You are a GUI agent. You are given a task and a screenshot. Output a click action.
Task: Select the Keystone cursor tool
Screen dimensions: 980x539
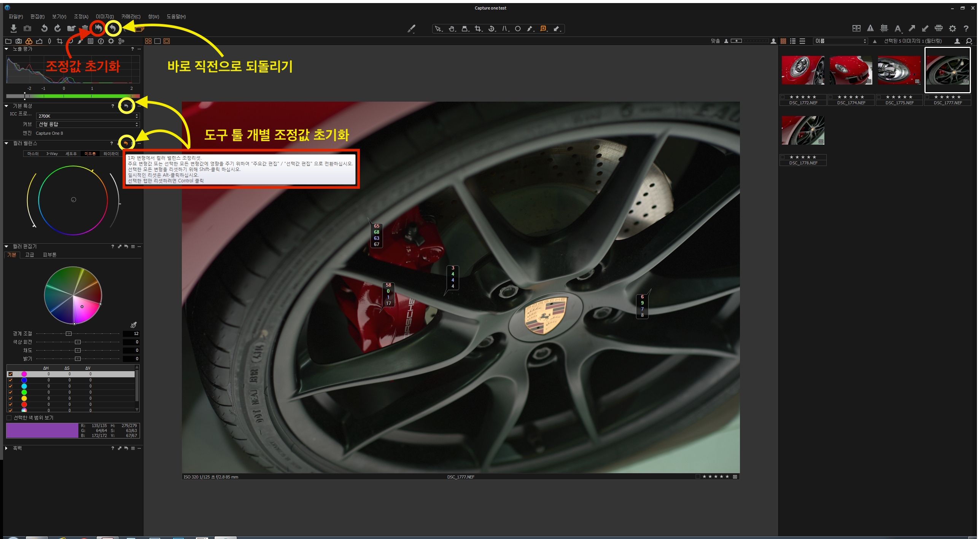coord(505,29)
